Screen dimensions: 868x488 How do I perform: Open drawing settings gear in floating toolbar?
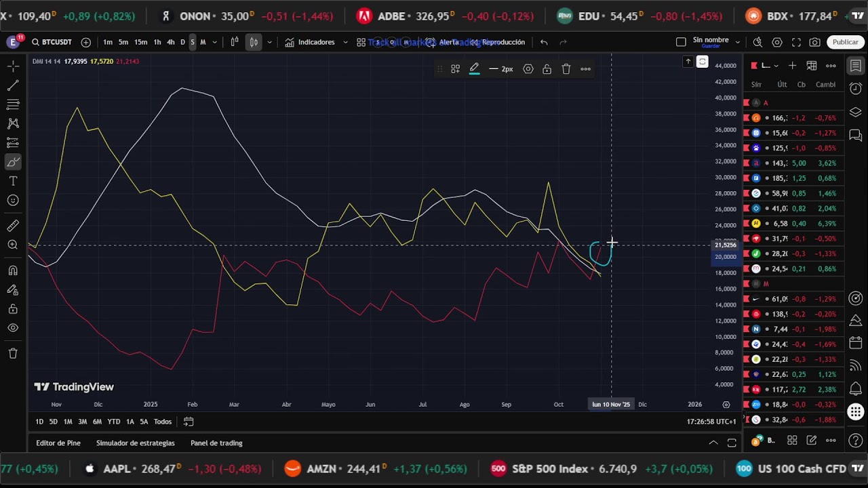[x=528, y=69]
